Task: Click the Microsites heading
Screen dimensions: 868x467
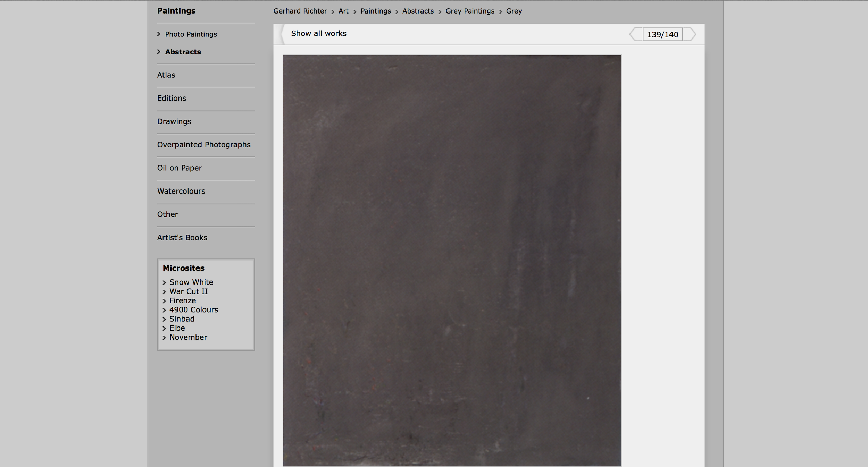Action: coord(183,268)
